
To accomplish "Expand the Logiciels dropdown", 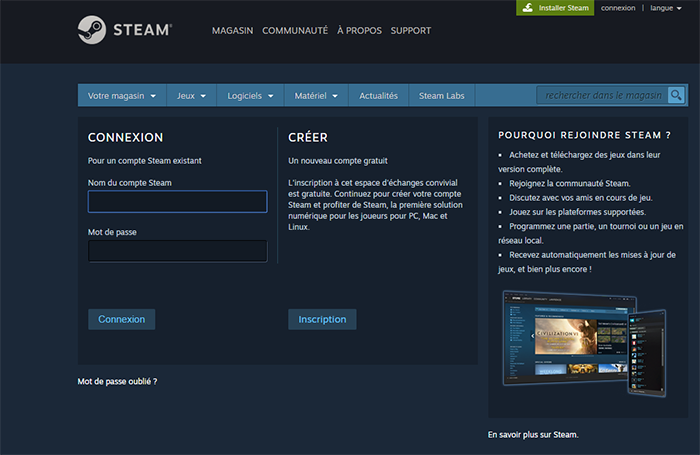I will click(250, 96).
